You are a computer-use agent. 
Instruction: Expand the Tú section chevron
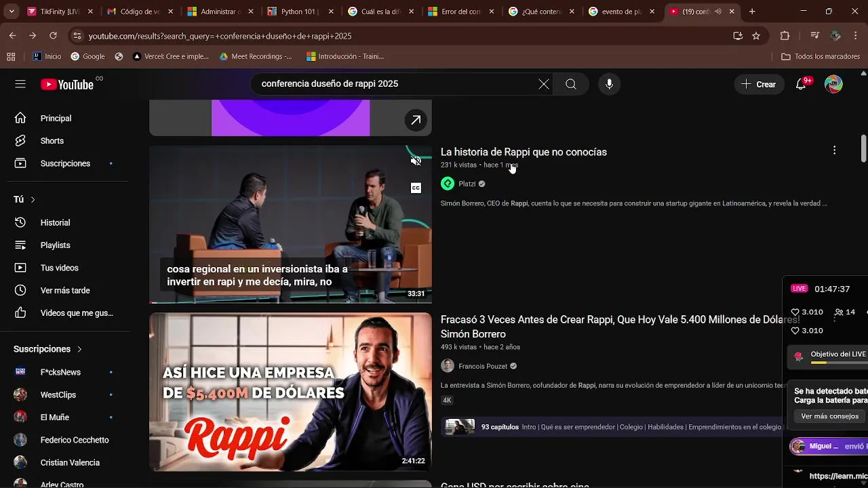pyautogui.click(x=33, y=199)
